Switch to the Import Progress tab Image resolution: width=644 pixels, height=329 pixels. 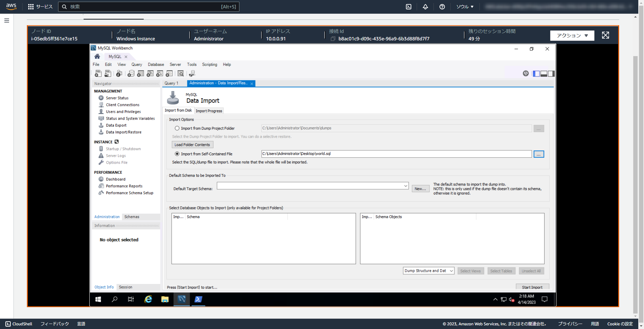click(x=209, y=111)
